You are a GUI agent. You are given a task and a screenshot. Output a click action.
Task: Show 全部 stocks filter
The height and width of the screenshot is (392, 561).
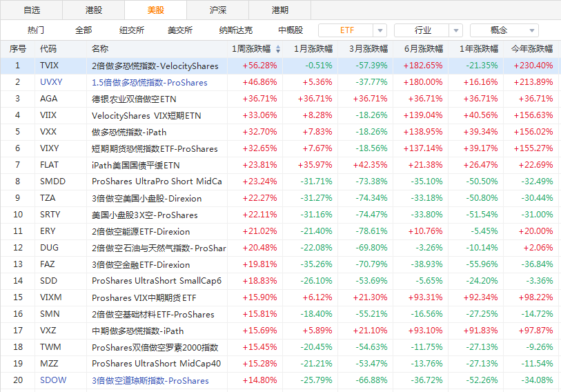click(x=83, y=30)
